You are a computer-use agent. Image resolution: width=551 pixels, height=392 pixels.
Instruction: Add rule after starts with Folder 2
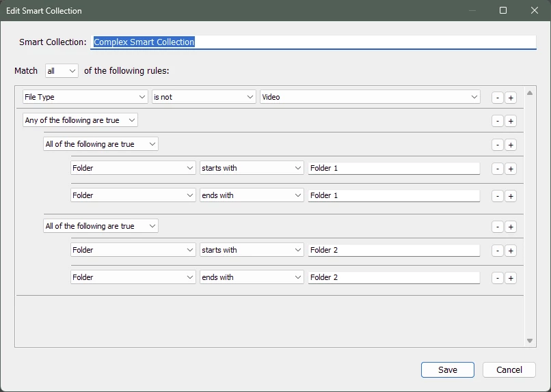pos(511,251)
